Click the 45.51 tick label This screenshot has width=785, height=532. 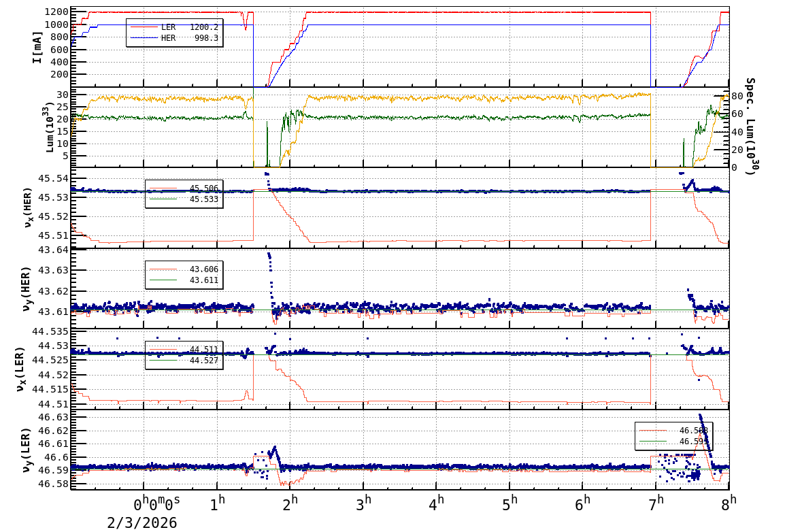54,235
